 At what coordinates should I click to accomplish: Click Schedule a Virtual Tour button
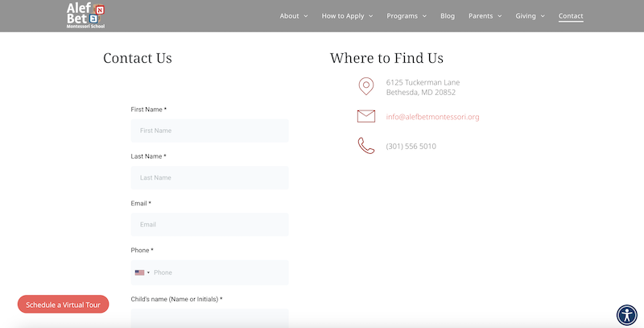[x=63, y=305]
